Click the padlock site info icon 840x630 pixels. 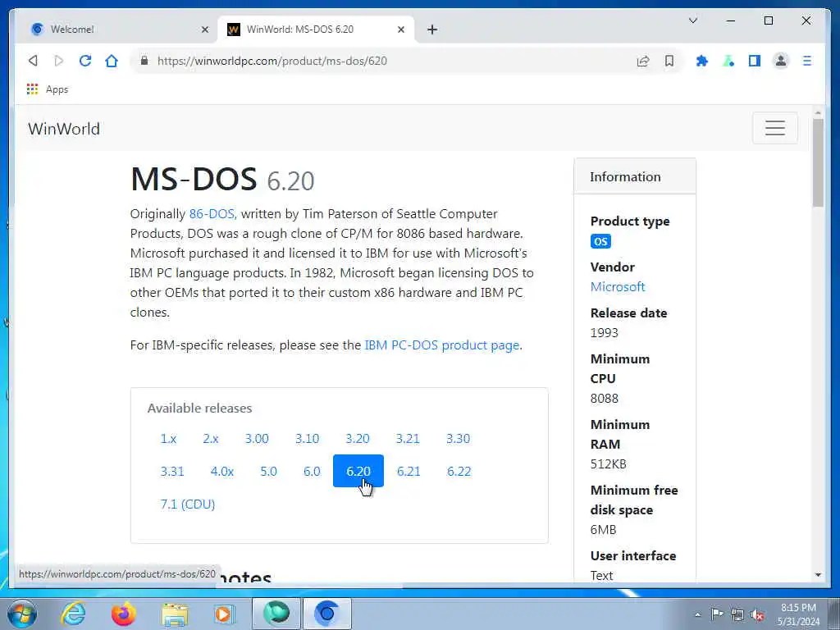tap(144, 61)
